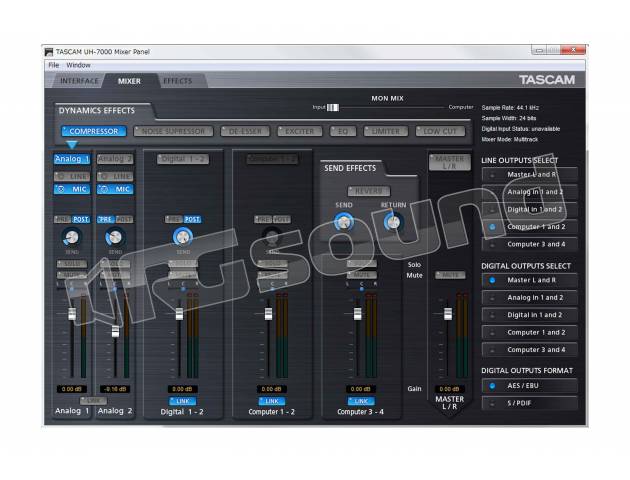Click the Send Effects RETURN knob
This screenshot has height=480, width=630.
tap(393, 223)
